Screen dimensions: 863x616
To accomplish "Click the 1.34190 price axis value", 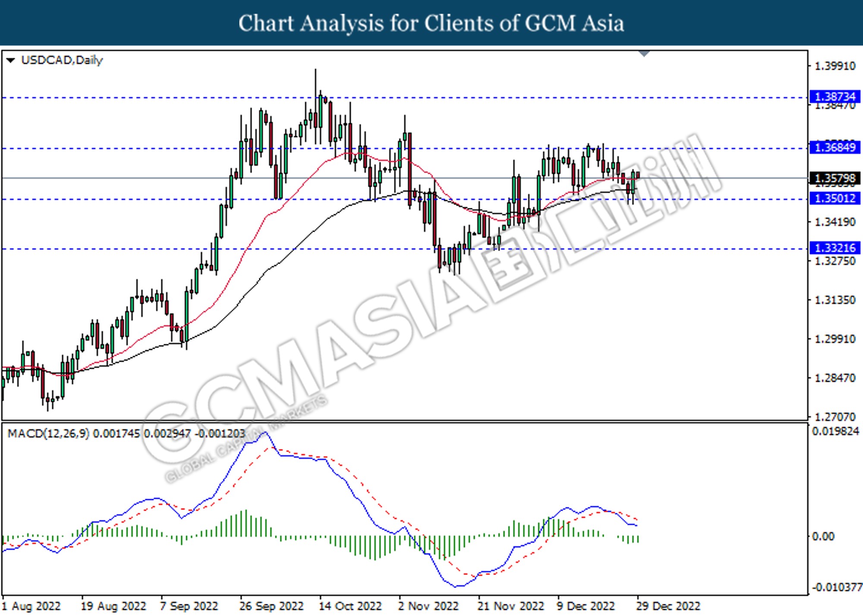I will 835,222.
